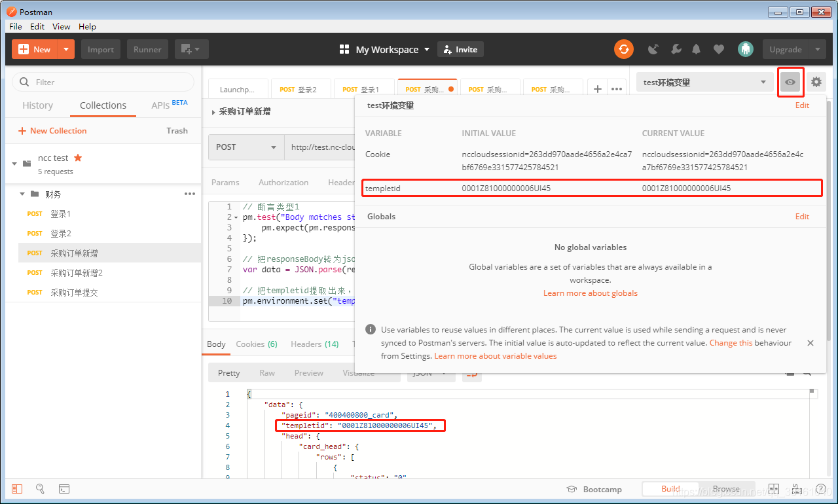The height and width of the screenshot is (504, 838).
Task: Switch to the History tab
Action: point(37,105)
